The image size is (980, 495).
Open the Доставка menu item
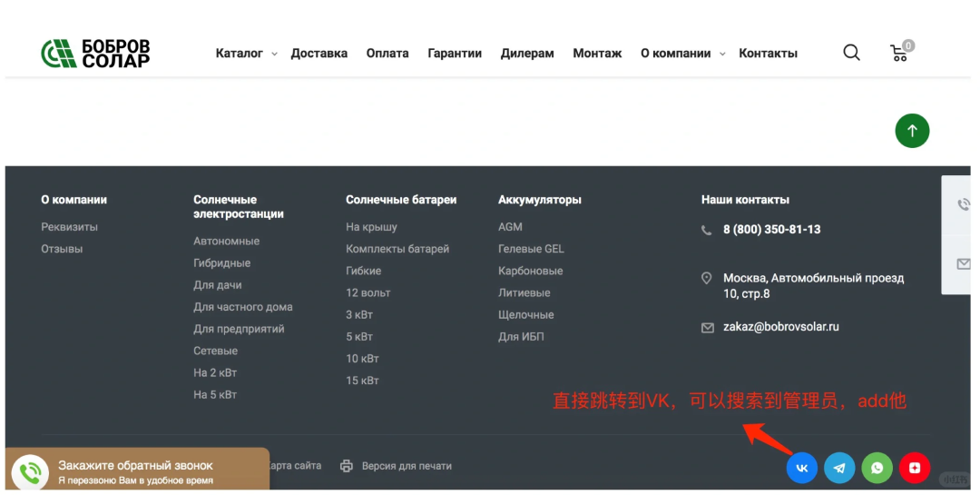click(x=318, y=54)
